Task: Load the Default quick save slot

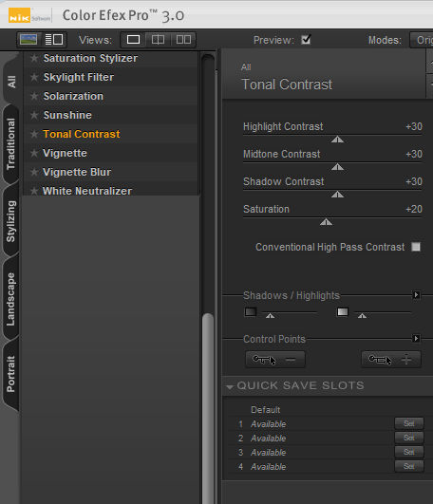Action: 266,410
